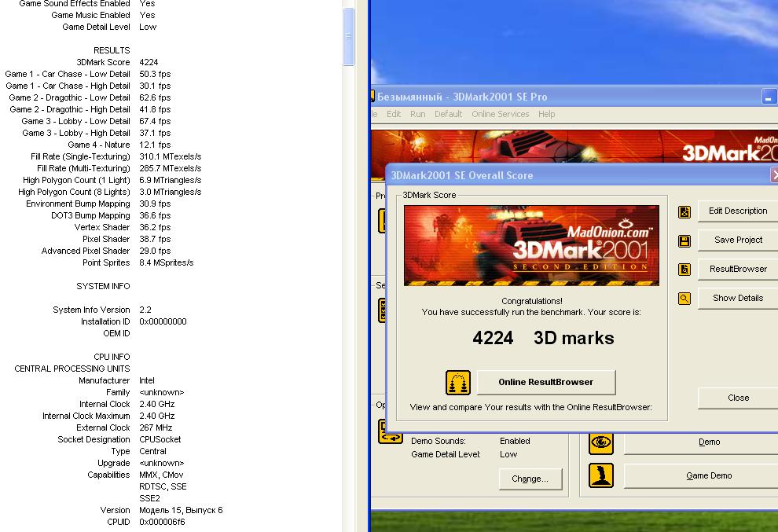Click the Game Detail Level Low value in dialog

click(508, 454)
